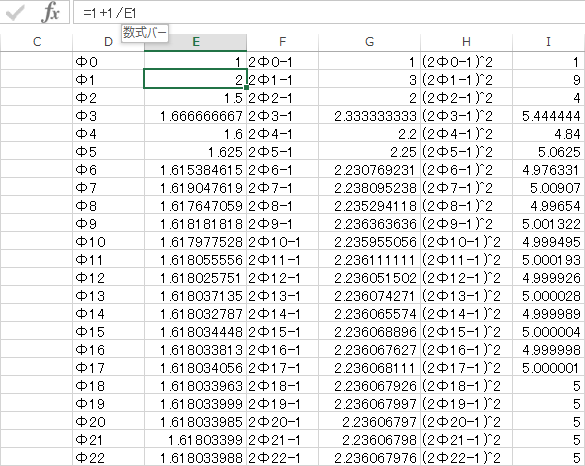This screenshot has height=466, width=585.
Task: Select cell with text (2Φ21-1)^2
Action: pyautogui.click(x=466, y=440)
